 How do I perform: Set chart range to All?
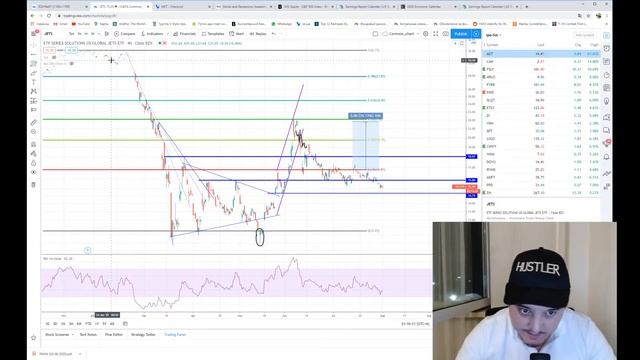pos(112,324)
